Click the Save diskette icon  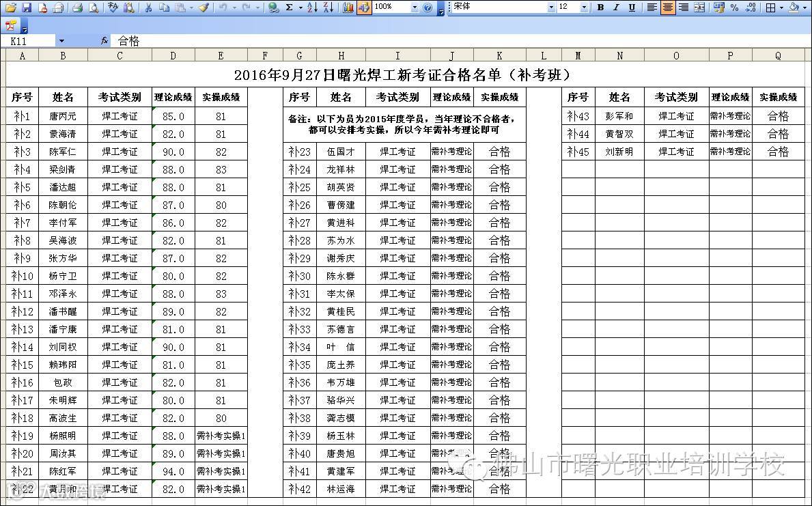pos(27,8)
